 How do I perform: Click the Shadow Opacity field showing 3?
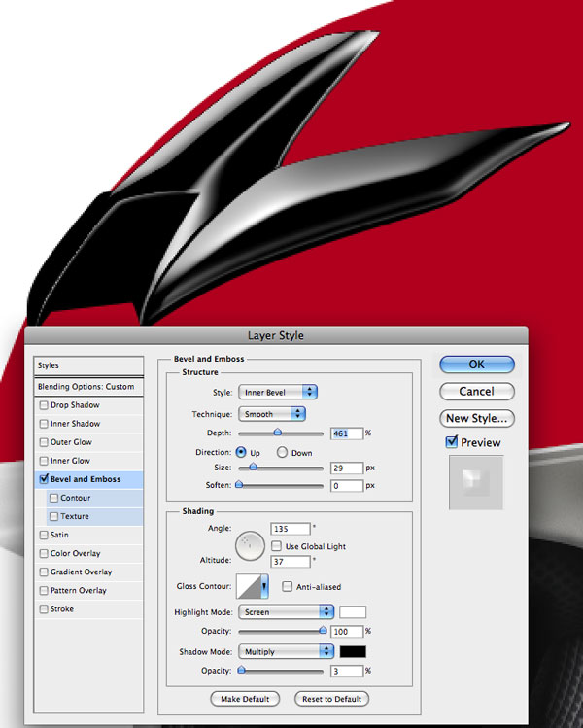347,671
